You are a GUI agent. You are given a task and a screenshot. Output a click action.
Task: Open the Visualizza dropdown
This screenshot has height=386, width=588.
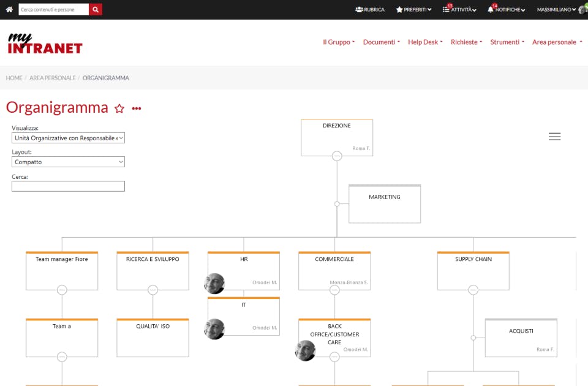(68, 138)
